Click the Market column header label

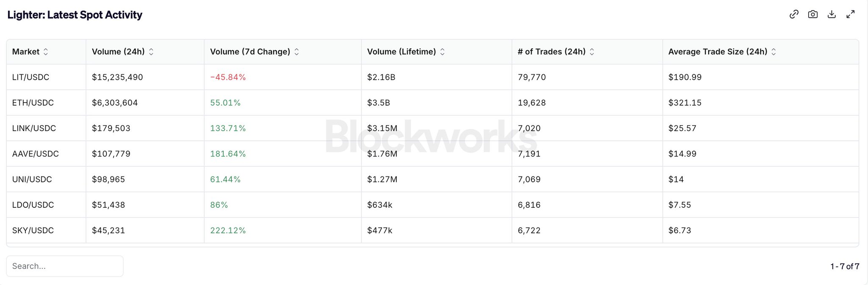click(x=25, y=52)
